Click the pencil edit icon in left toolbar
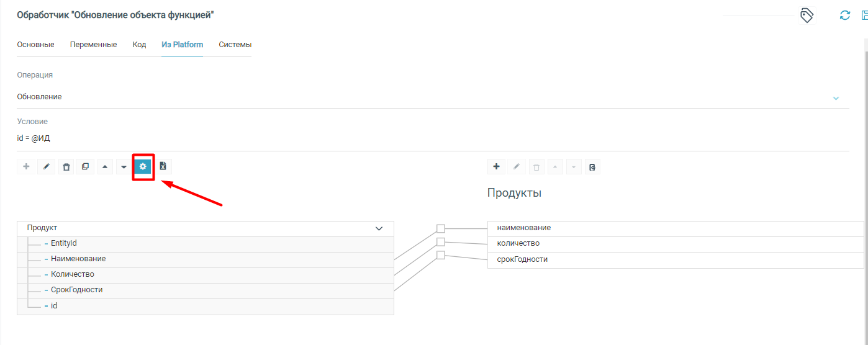 46,166
